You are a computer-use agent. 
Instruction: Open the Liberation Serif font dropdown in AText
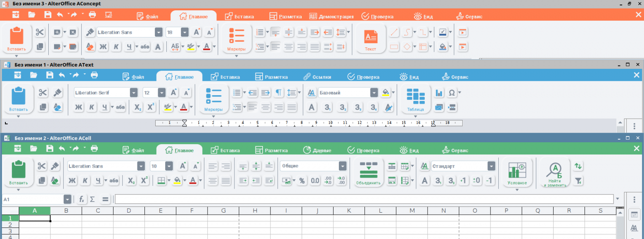[x=134, y=93]
